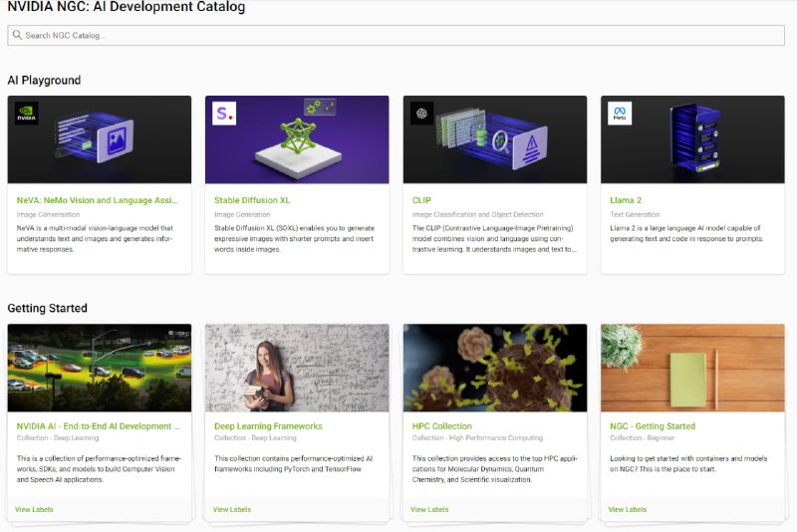797x532 pixels.
Task: Open the NGC - Getting Started collection
Action: point(653,426)
